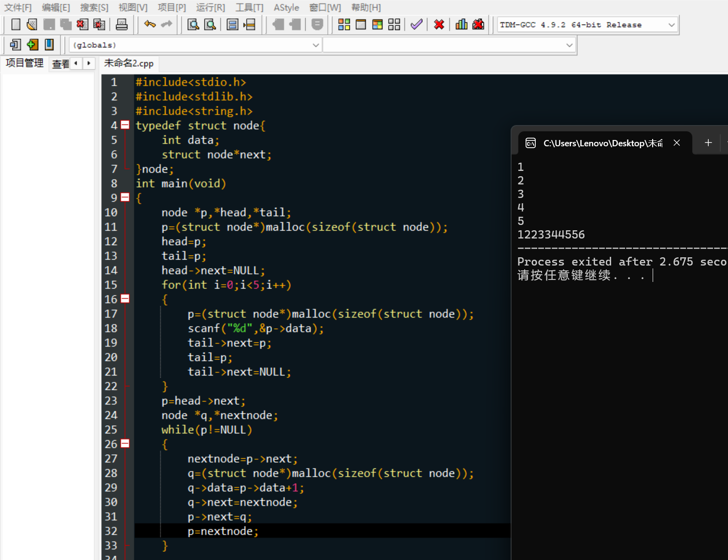This screenshot has width=728, height=560.
Task: Switch to the 项目管理 panel tab
Action: [24, 63]
